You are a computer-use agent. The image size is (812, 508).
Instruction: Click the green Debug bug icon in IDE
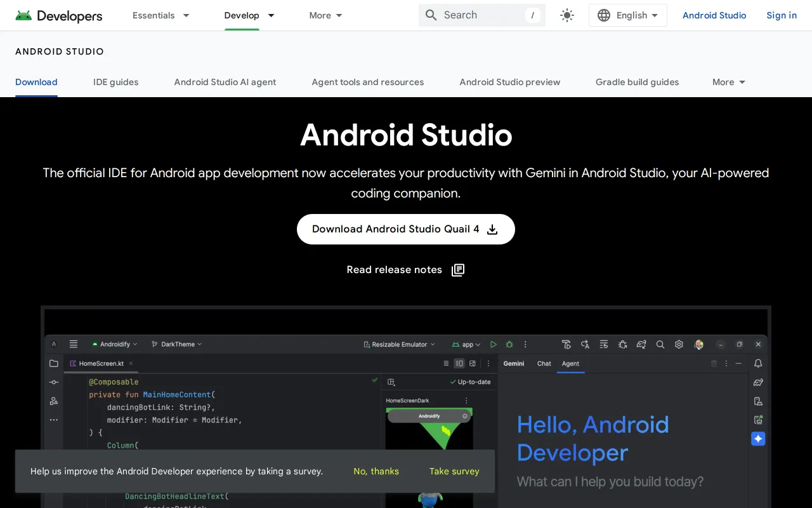509,344
